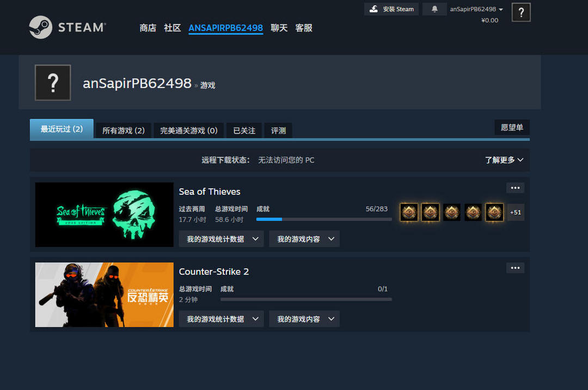
Task: Open the notifications bell icon
Action: [434, 9]
